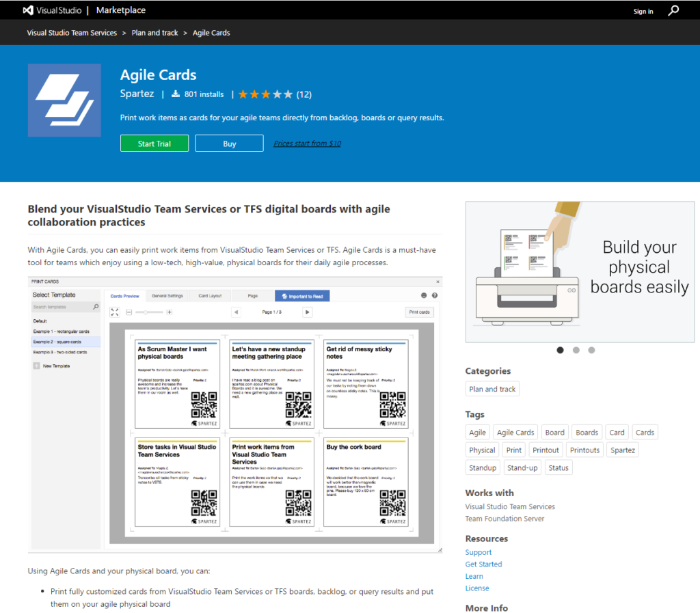
Task: Select the second carousel dot under the banner image
Action: 576,349
